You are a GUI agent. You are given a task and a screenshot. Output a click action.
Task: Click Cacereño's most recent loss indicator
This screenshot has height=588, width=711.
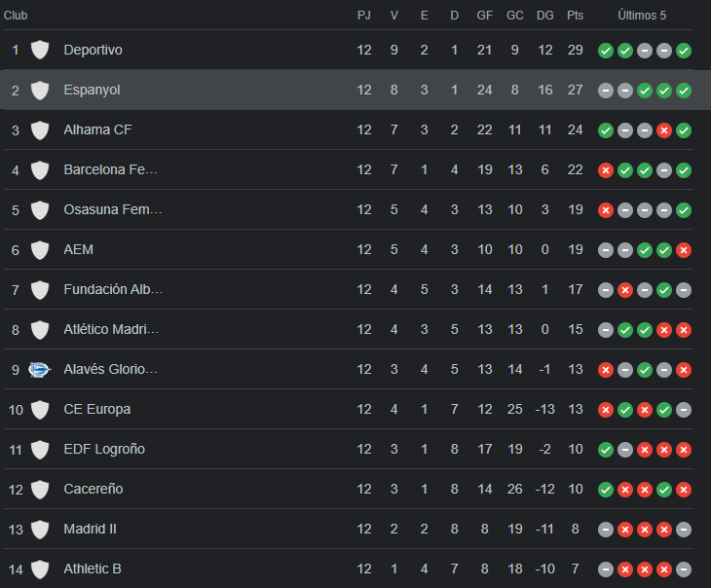coord(684,489)
